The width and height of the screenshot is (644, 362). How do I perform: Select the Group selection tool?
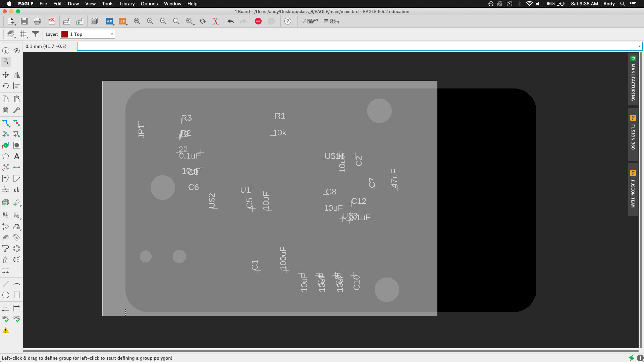click(6, 62)
